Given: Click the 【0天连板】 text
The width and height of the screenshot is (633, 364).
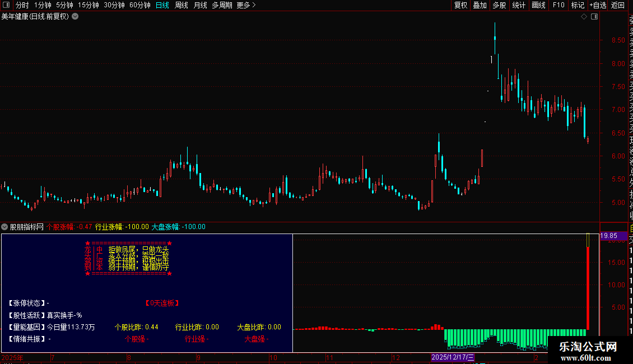Looking at the screenshot, I should tap(162, 303).
